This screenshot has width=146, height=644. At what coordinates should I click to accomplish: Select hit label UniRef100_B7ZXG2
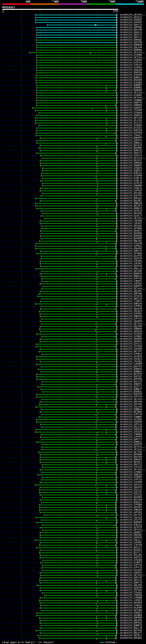(x=131, y=128)
